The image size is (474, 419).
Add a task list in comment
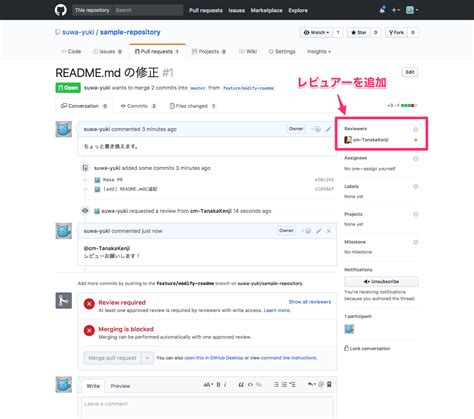[292, 384]
